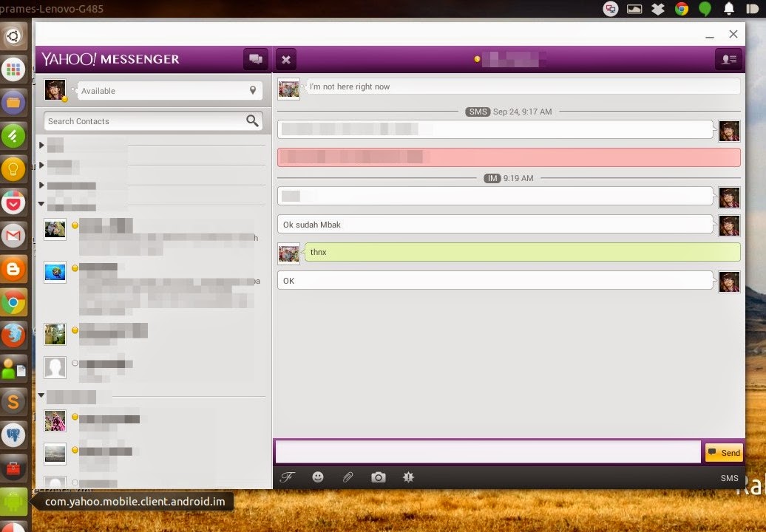Click the 'OK' message bubble
Image resolution: width=766 pixels, height=532 pixels.
(x=495, y=281)
